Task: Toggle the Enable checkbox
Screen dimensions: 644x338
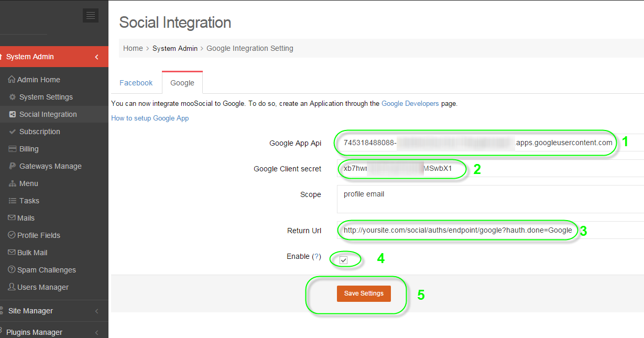Action: point(344,260)
